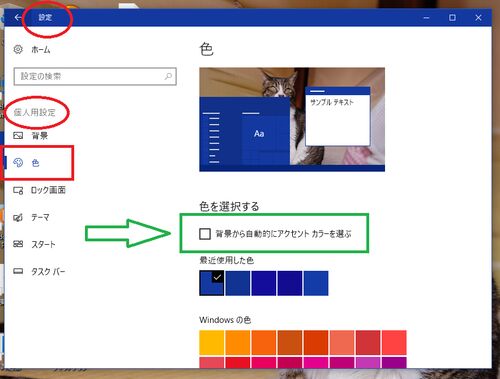This screenshot has width=500, height=379.
Task: Select the checked recent blue swatch
Action: (x=212, y=283)
